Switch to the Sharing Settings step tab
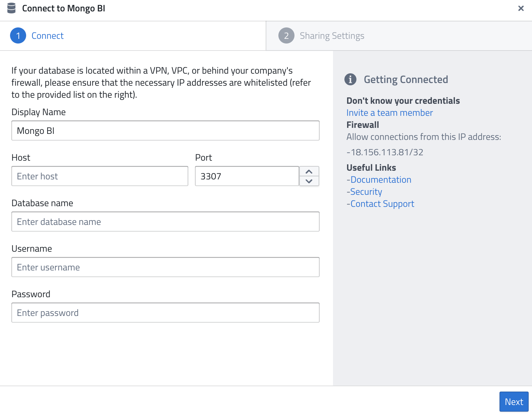This screenshot has width=532, height=415. click(332, 36)
